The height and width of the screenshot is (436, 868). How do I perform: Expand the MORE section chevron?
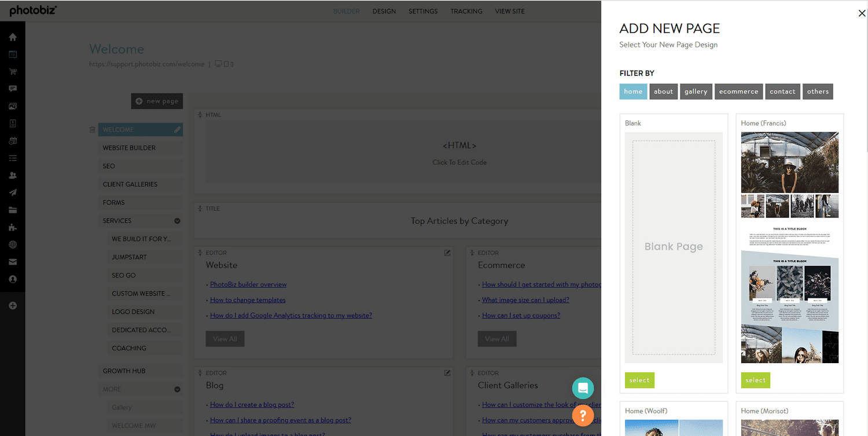[177, 389]
